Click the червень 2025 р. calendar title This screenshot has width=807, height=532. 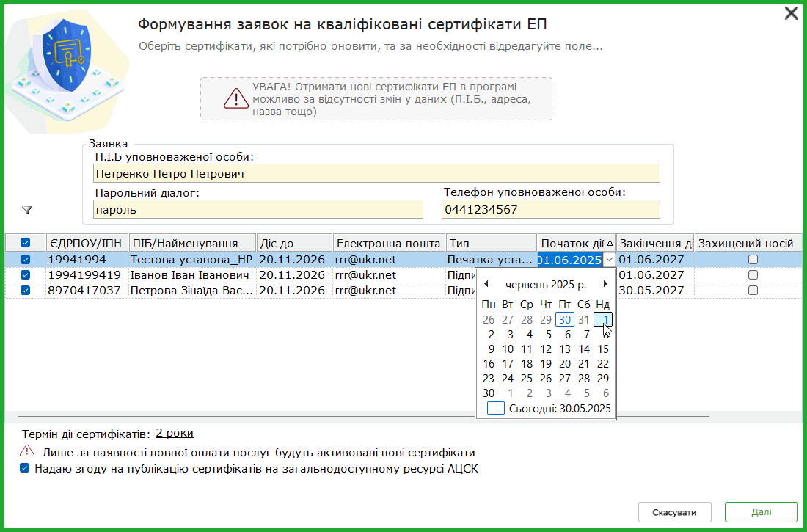pos(546,284)
